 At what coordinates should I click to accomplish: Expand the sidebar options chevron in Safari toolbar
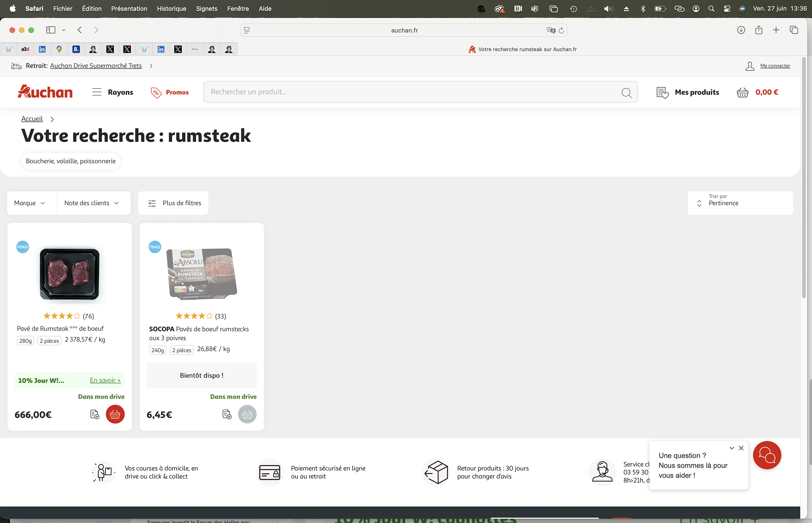tap(64, 30)
